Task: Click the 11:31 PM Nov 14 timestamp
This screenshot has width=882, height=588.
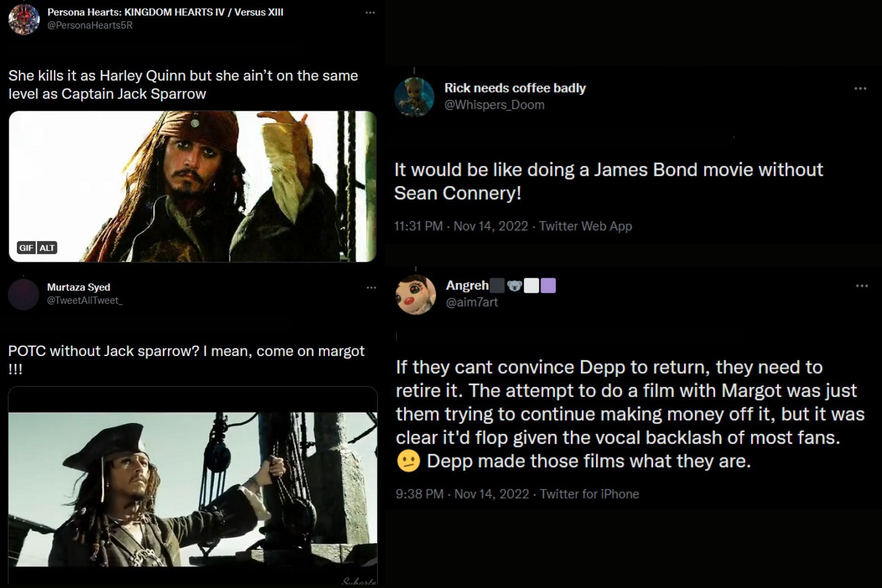Action: [x=461, y=226]
